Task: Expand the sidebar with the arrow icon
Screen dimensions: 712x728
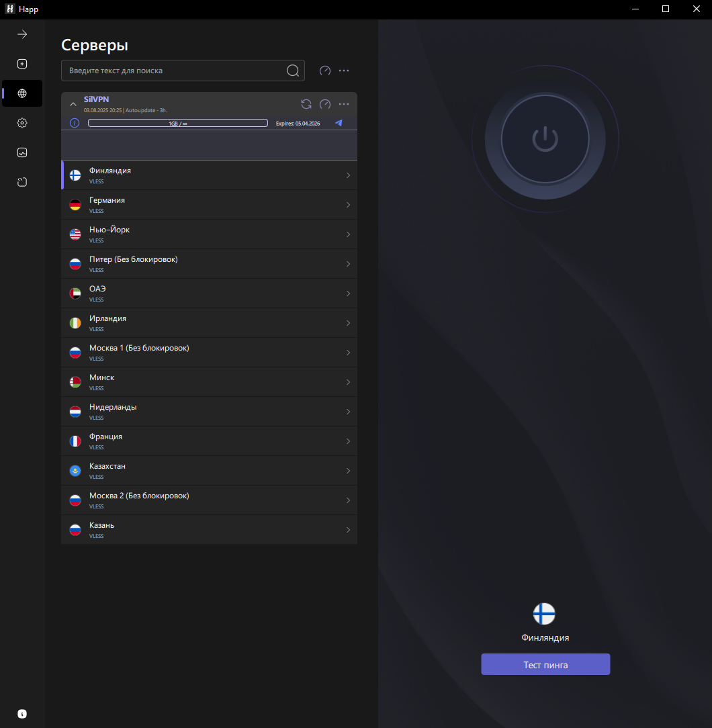Action: tap(22, 34)
